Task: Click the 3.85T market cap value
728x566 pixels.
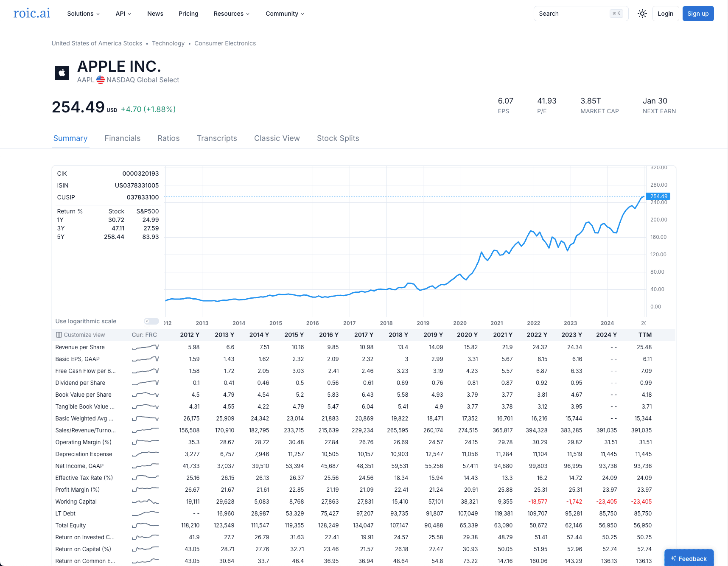Action: [591, 101]
